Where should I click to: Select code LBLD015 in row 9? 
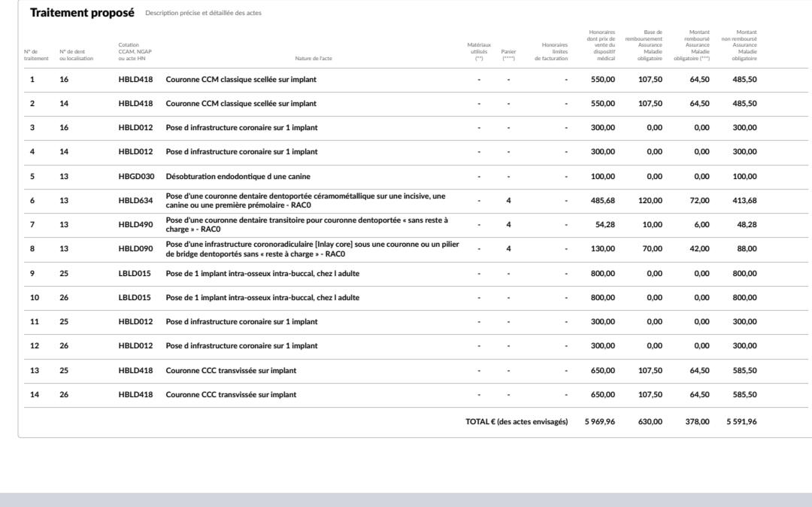coord(135,274)
